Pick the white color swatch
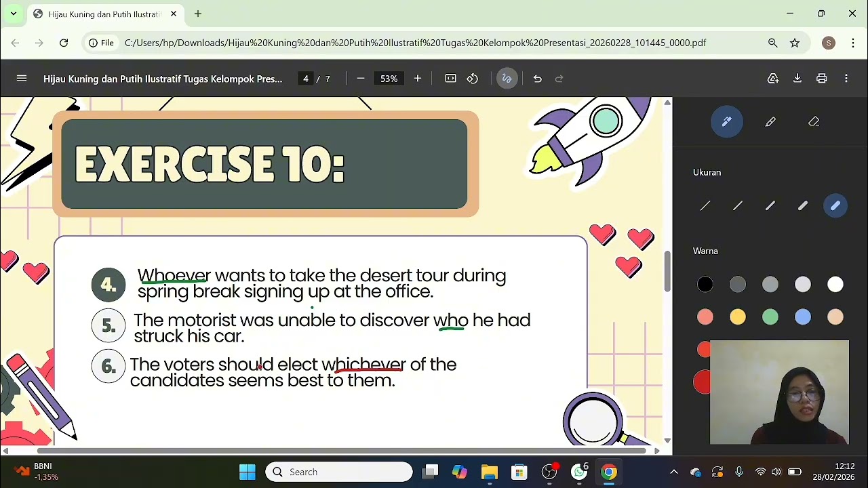The width and height of the screenshot is (868, 488). tap(835, 285)
